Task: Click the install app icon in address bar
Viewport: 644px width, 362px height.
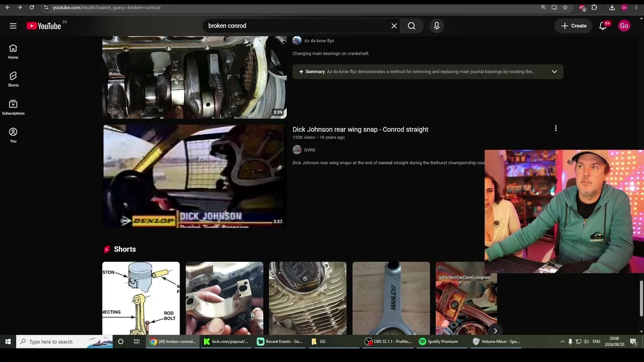Action: (554, 8)
